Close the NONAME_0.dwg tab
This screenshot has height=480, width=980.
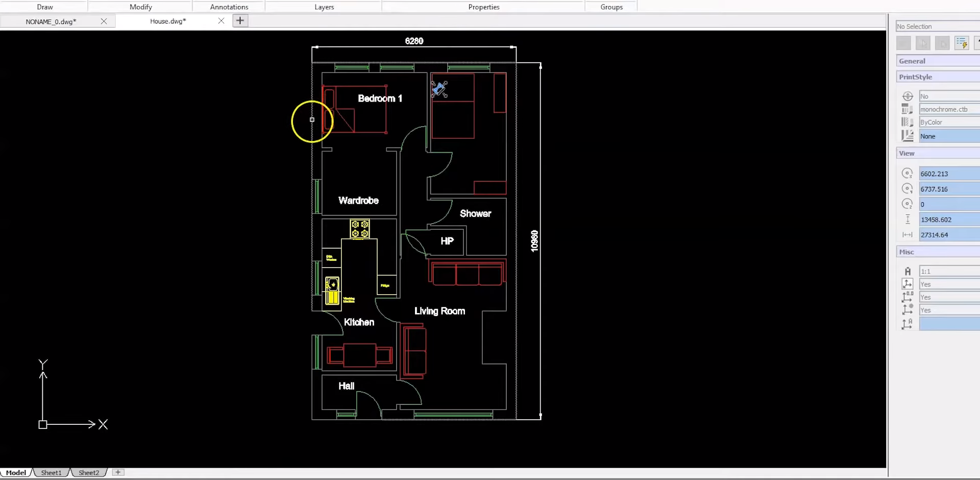coord(104,21)
